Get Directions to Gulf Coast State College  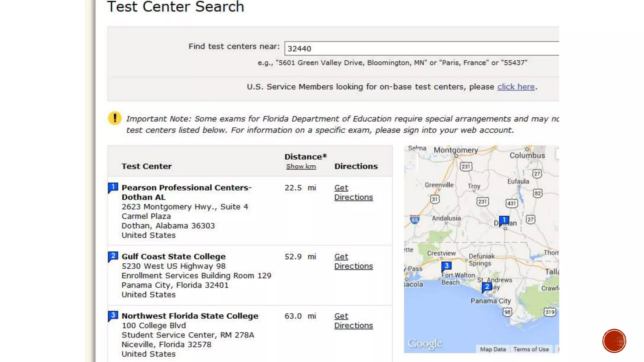pyautogui.click(x=353, y=261)
